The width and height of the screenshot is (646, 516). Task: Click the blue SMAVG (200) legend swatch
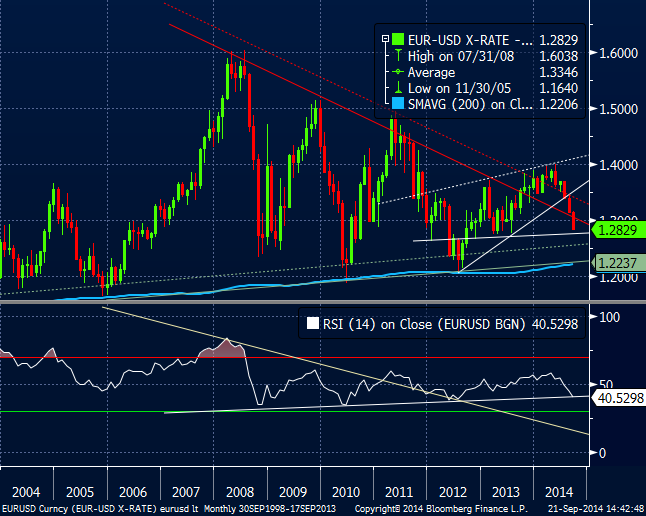(x=399, y=105)
